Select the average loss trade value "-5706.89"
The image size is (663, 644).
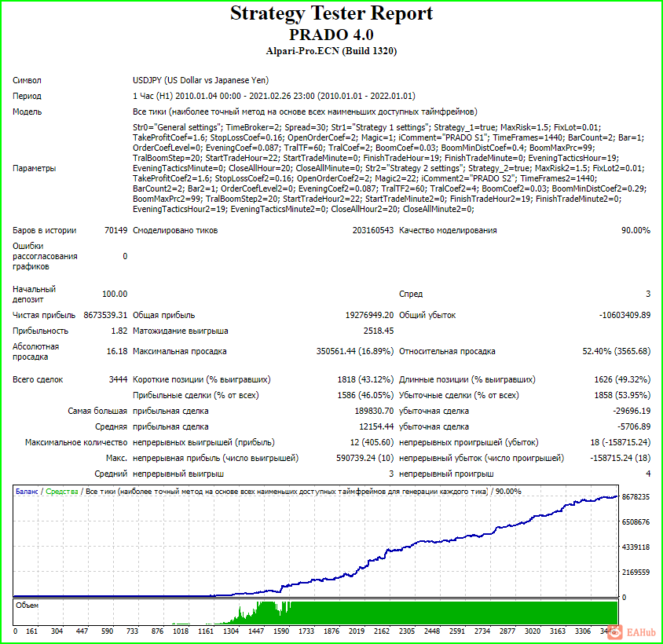point(634,426)
